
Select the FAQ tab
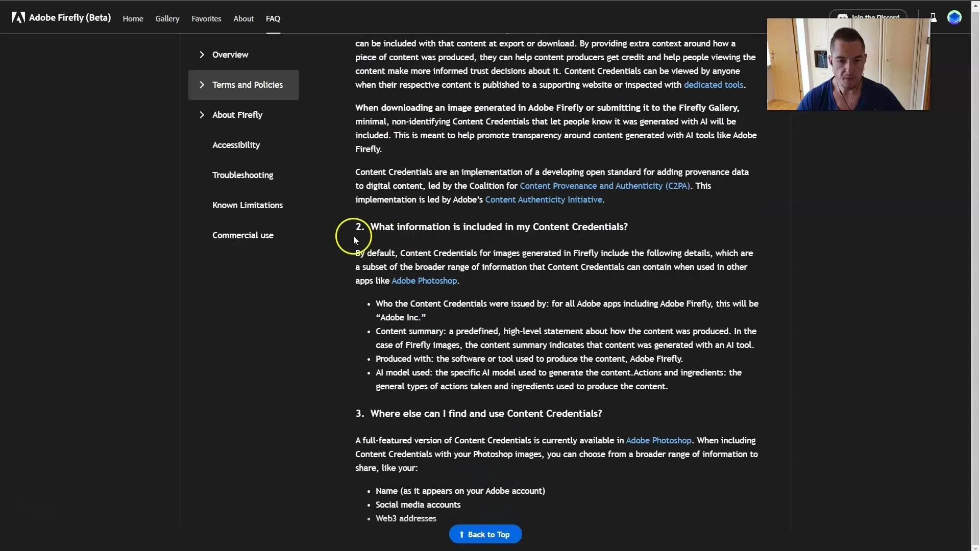click(x=273, y=19)
